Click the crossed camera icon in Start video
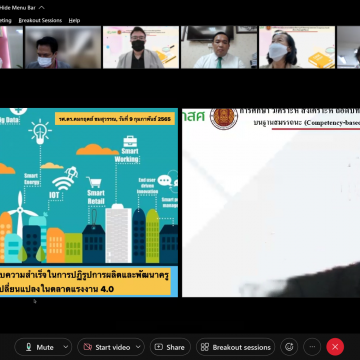The height and width of the screenshot is (360, 360). coord(88,347)
